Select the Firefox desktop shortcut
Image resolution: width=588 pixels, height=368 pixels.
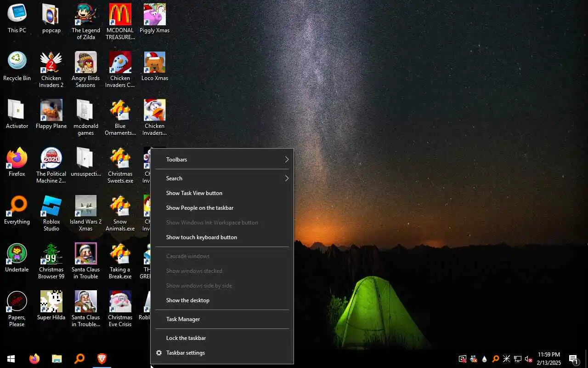tap(17, 162)
